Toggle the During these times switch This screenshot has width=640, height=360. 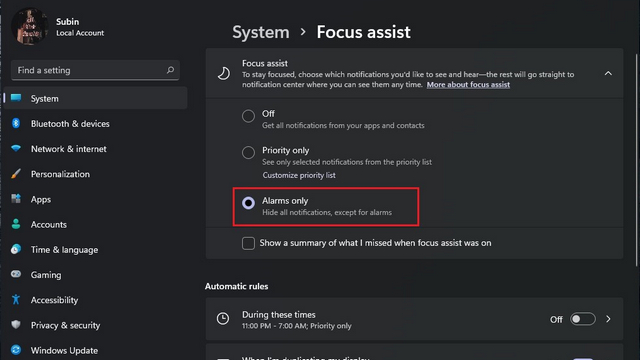582,319
